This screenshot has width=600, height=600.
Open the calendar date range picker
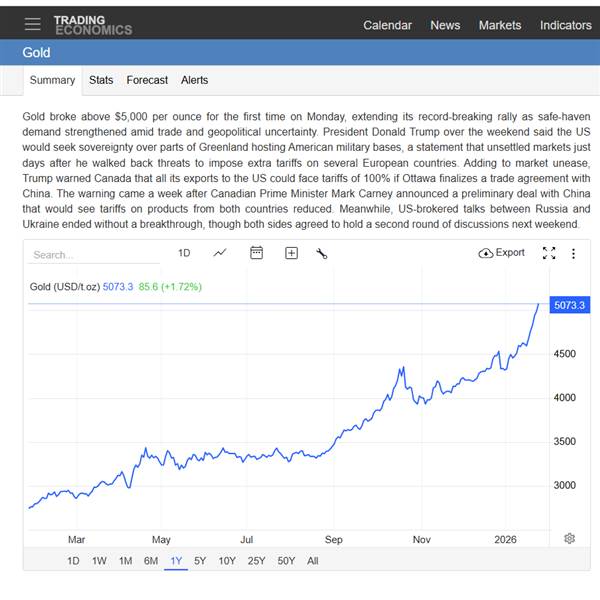256,253
